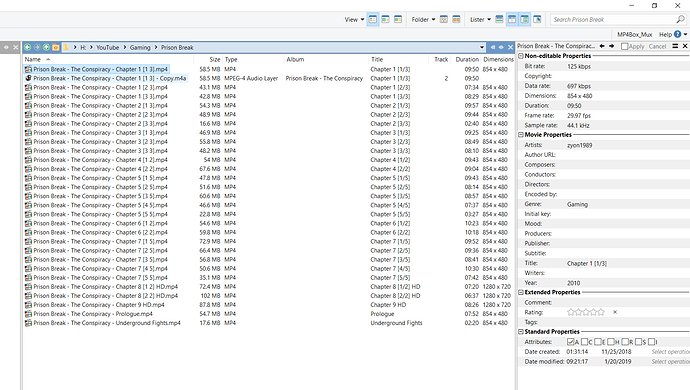The height and width of the screenshot is (390, 690).
Task: Toggle the I attribute checkbox
Action: click(x=652, y=342)
